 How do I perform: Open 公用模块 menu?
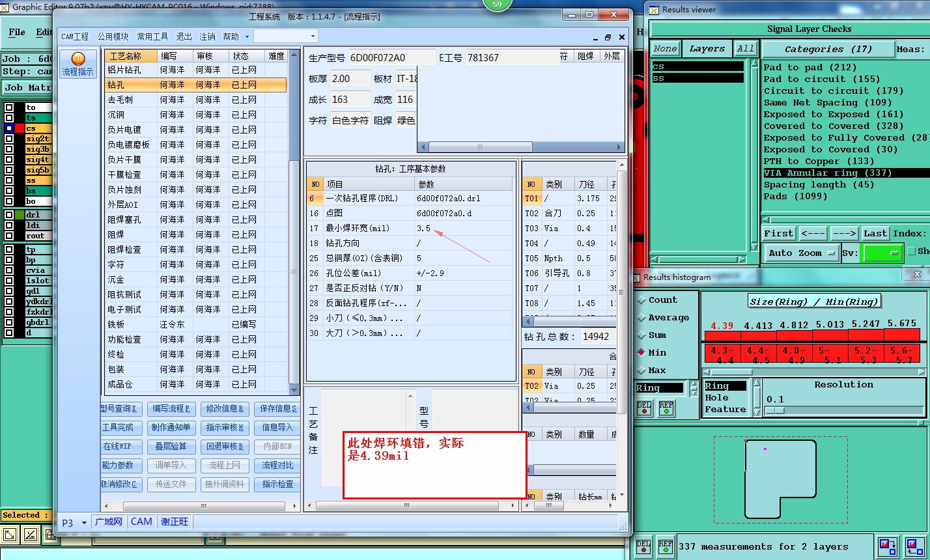[x=113, y=36]
